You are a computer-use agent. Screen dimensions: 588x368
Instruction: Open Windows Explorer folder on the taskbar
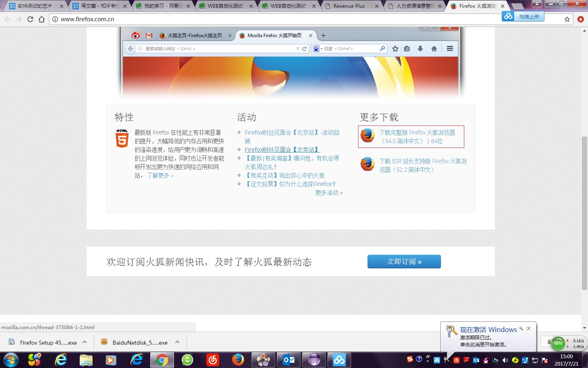(x=86, y=360)
